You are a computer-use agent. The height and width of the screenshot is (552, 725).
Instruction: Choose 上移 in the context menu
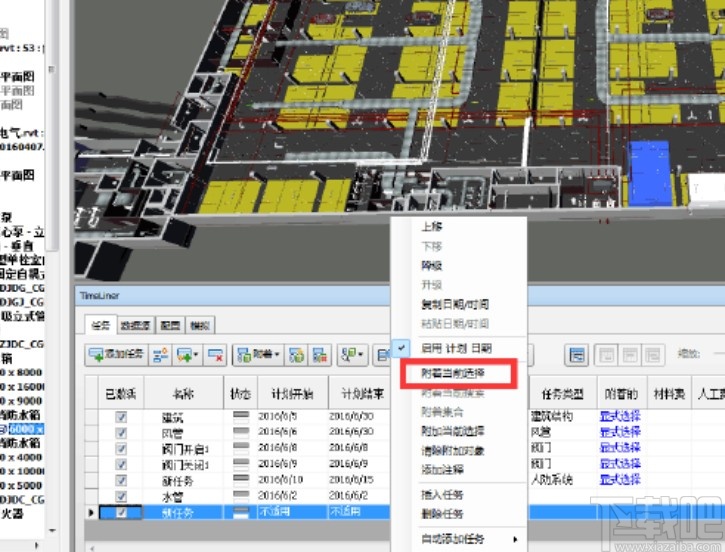pos(432,227)
